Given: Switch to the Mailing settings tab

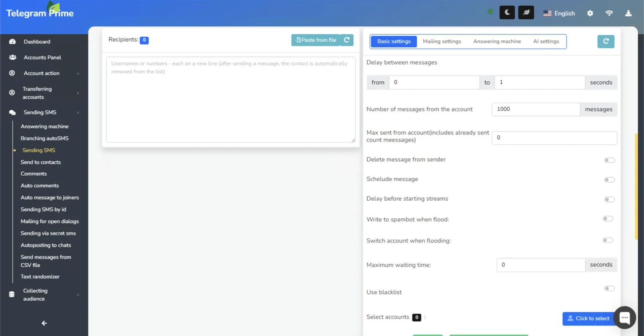Looking at the screenshot, I should click(x=442, y=41).
